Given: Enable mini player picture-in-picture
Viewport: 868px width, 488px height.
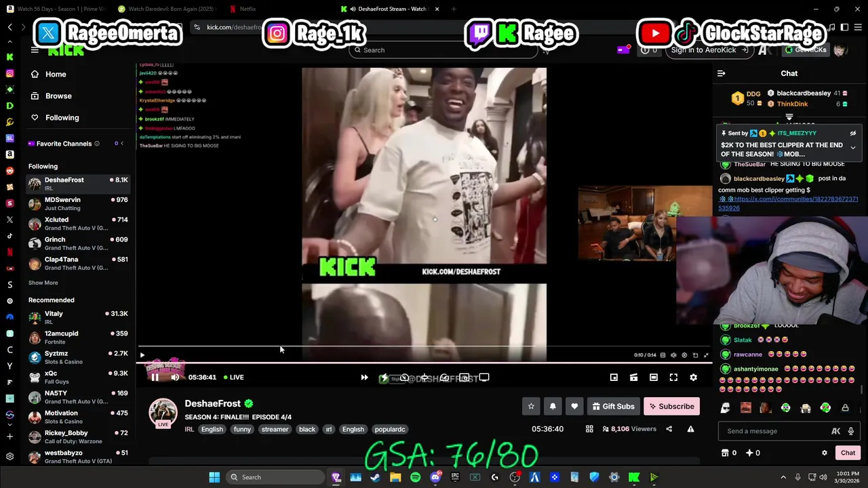Looking at the screenshot, I should click(614, 378).
